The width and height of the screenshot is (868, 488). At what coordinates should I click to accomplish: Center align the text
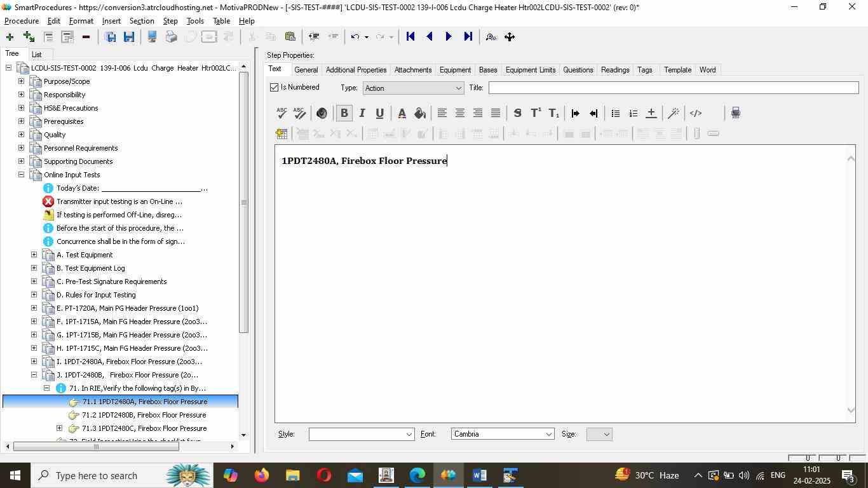[459, 113]
